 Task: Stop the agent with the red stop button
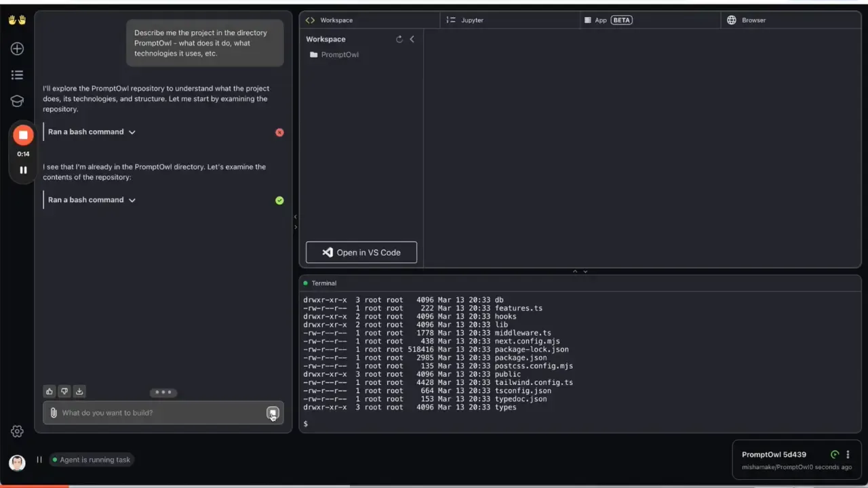coord(23,135)
